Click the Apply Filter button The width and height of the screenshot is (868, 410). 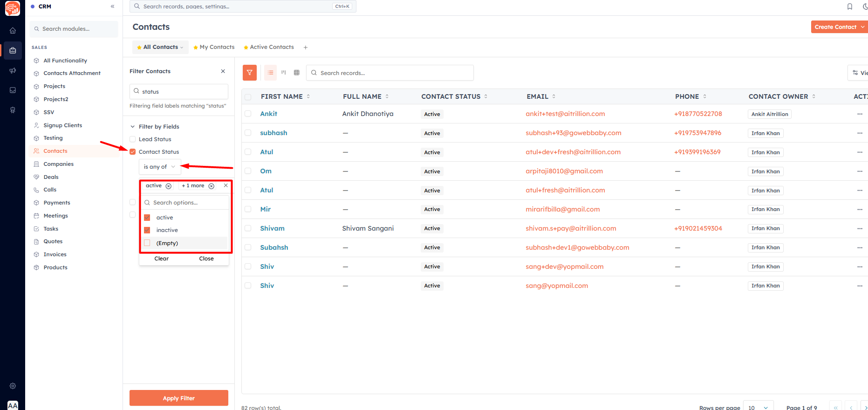179,398
